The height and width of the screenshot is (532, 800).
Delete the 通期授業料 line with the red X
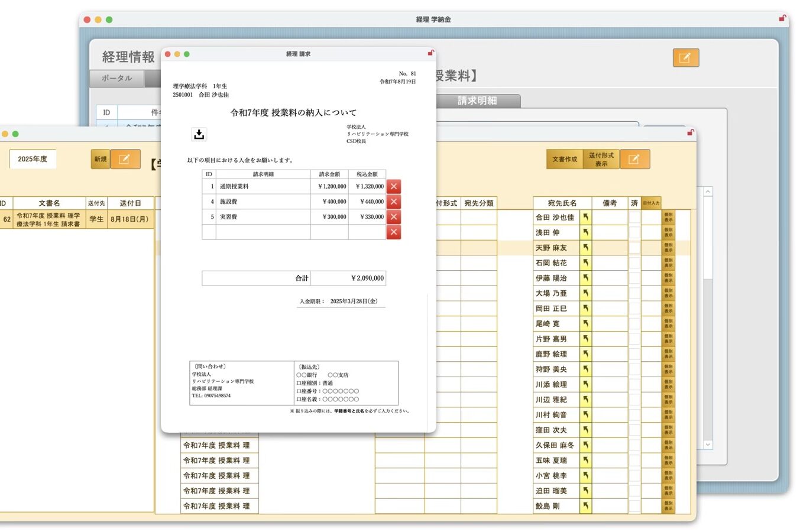pyautogui.click(x=393, y=186)
